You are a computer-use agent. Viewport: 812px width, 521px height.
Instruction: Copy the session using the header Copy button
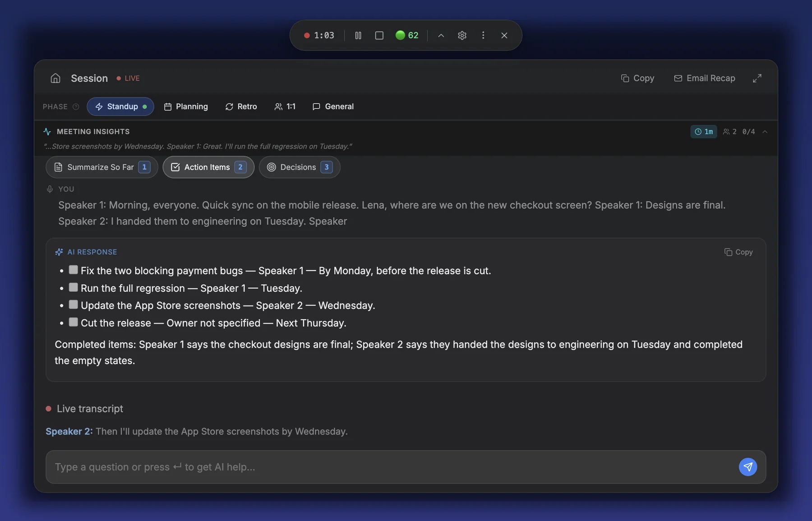[637, 78]
